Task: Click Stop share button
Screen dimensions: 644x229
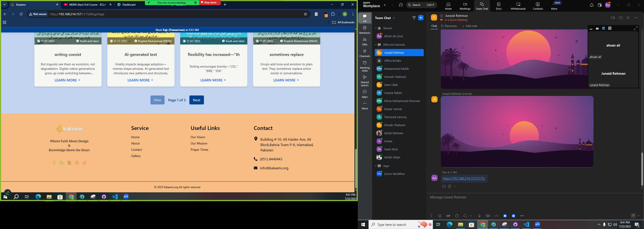Action: (x=210, y=2)
